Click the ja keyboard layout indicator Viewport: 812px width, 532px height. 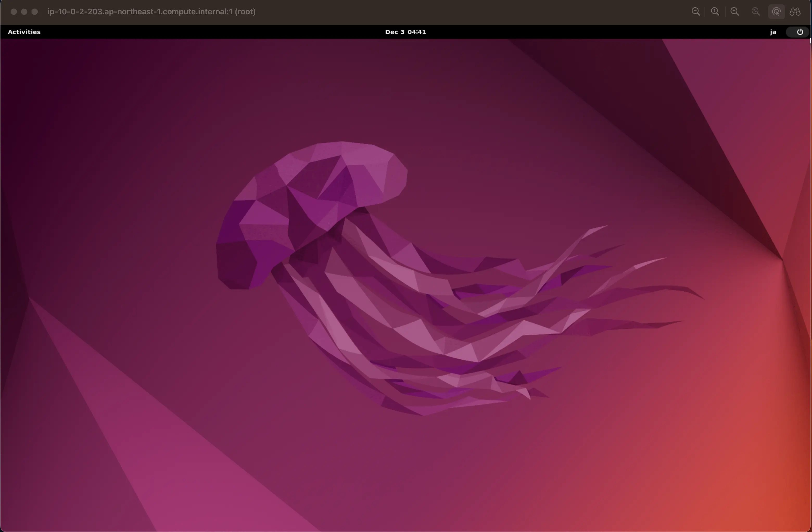(x=773, y=32)
